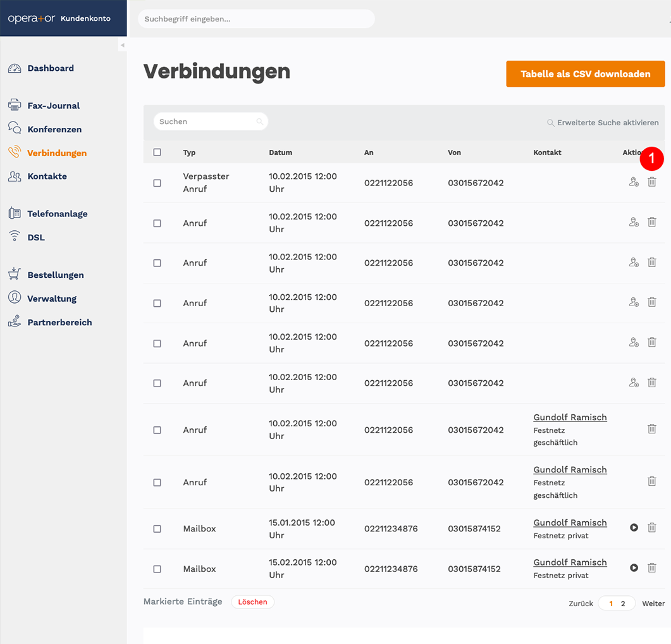This screenshot has height=644, width=671.
Task: Check the second Festnetz geschäftlich row checkbox
Action: 157,483
